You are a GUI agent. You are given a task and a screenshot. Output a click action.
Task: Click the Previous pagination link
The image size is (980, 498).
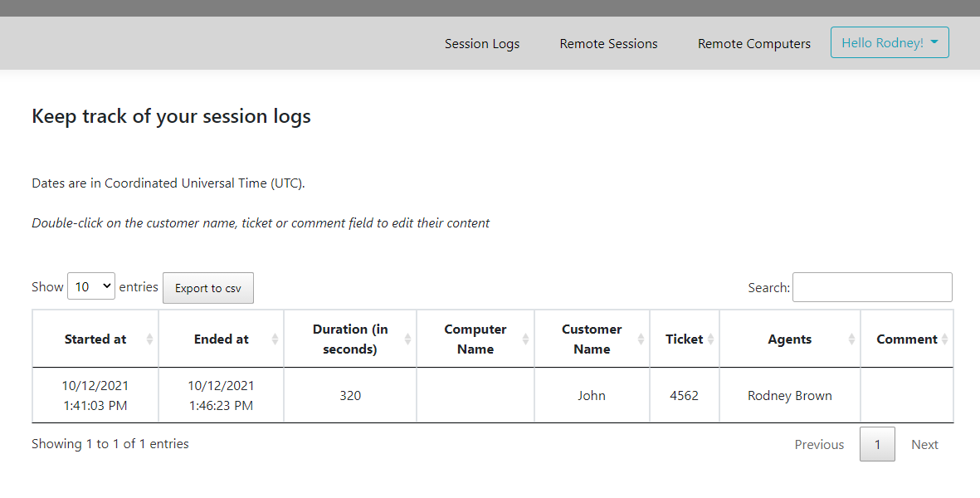click(819, 444)
